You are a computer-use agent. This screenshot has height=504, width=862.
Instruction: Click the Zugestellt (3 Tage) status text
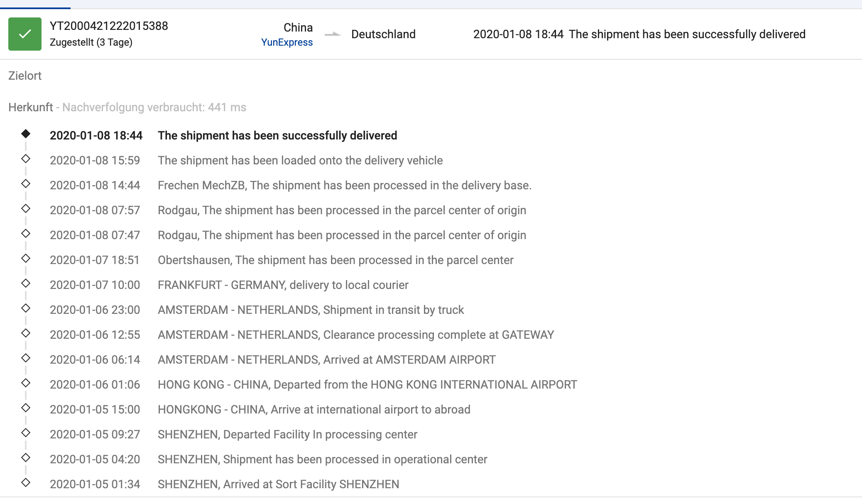pyautogui.click(x=91, y=42)
